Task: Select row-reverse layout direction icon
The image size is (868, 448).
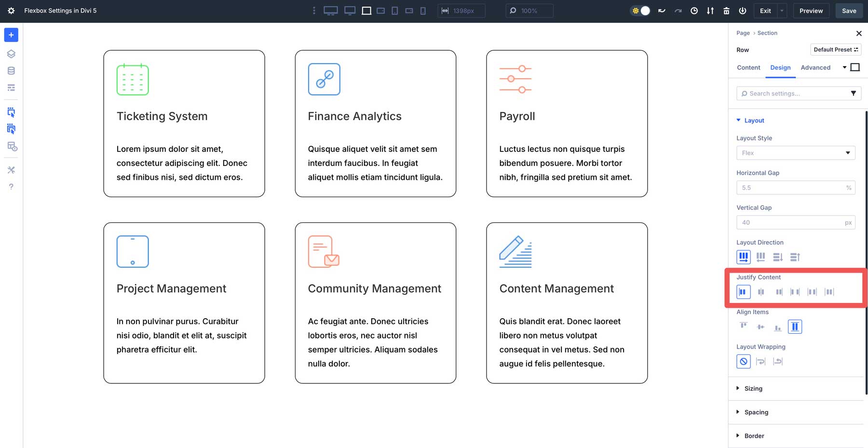Action: point(760,257)
